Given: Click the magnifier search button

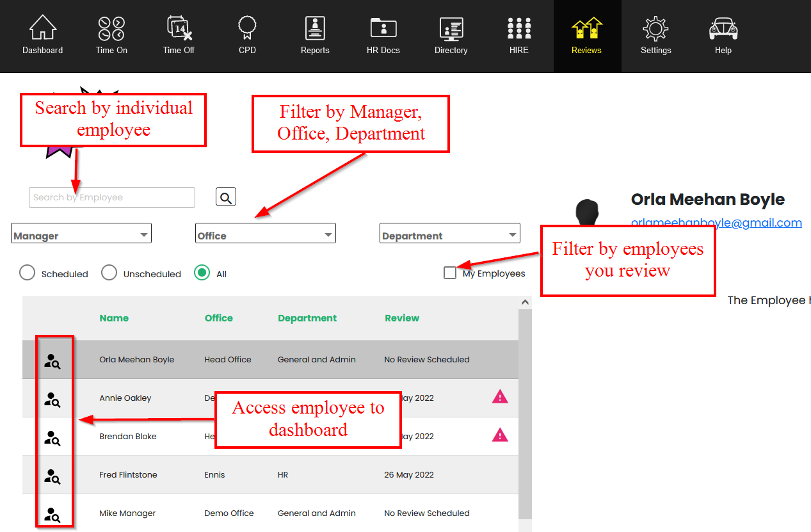Looking at the screenshot, I should (x=226, y=197).
